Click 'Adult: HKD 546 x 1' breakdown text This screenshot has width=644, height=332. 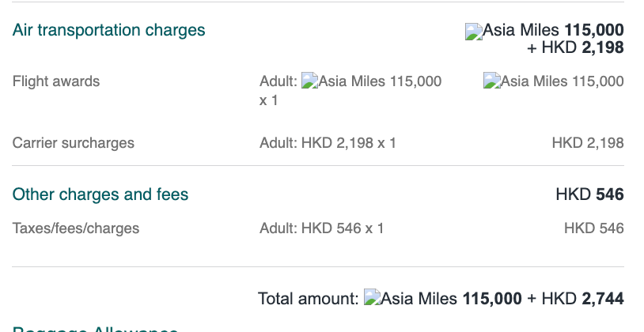321,228
